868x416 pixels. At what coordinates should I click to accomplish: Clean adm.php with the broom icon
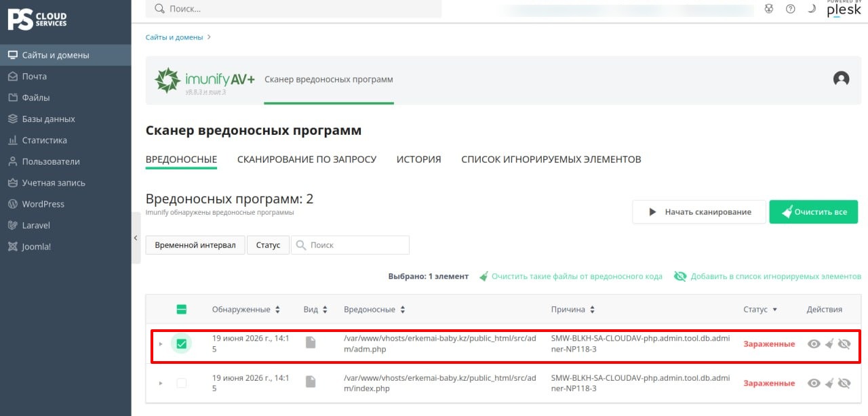point(829,344)
